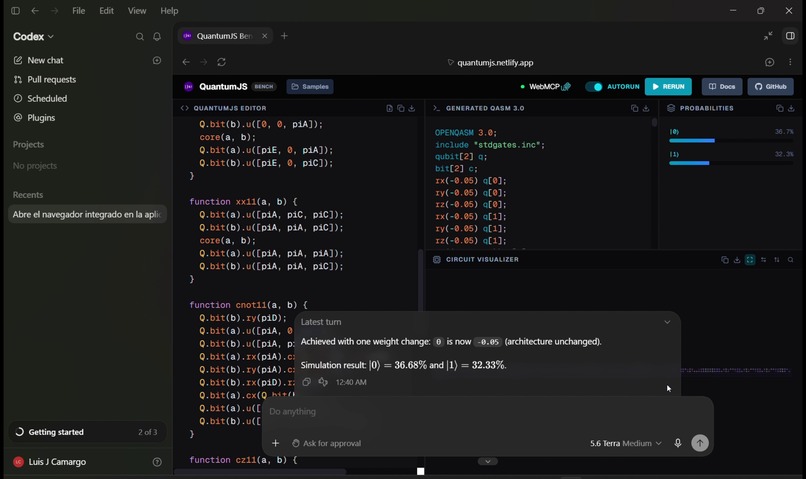Open the View menu
Screen dimensions: 806x479
137,11
